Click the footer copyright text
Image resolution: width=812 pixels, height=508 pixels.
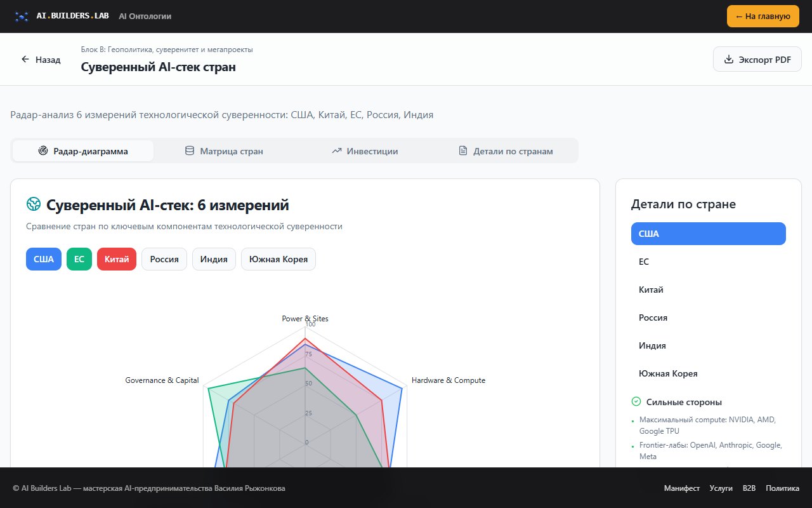coord(149,488)
